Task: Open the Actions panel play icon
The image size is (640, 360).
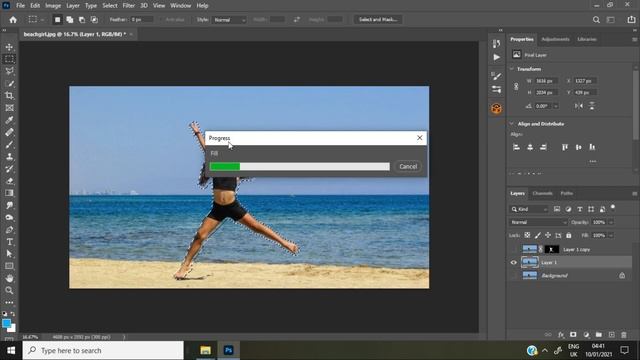Action: tap(496, 57)
